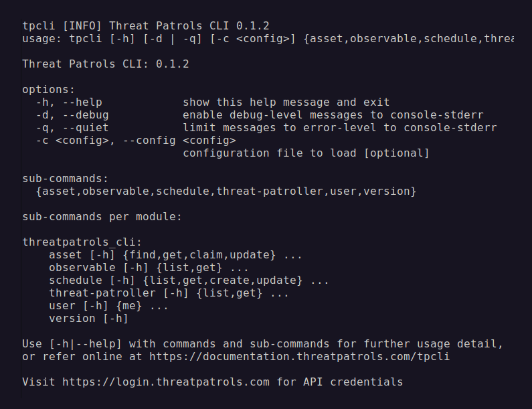This screenshot has width=532, height=409.
Task: Open the login.threatpatrols.com URL
Action: click(166, 382)
